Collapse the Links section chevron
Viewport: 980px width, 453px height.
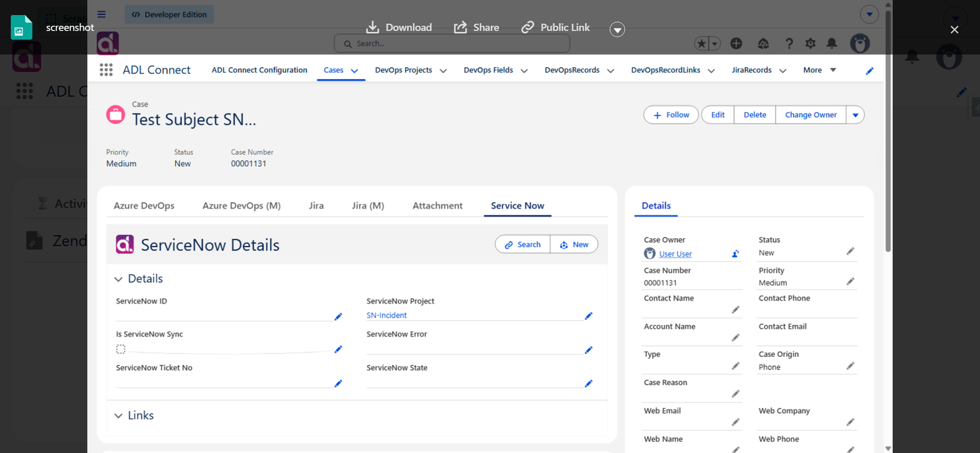pyautogui.click(x=118, y=416)
